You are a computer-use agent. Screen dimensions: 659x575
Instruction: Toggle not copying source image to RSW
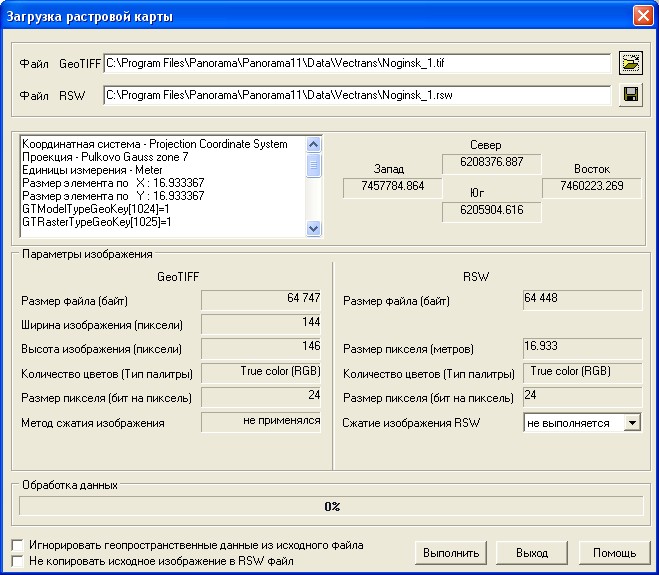(17, 561)
